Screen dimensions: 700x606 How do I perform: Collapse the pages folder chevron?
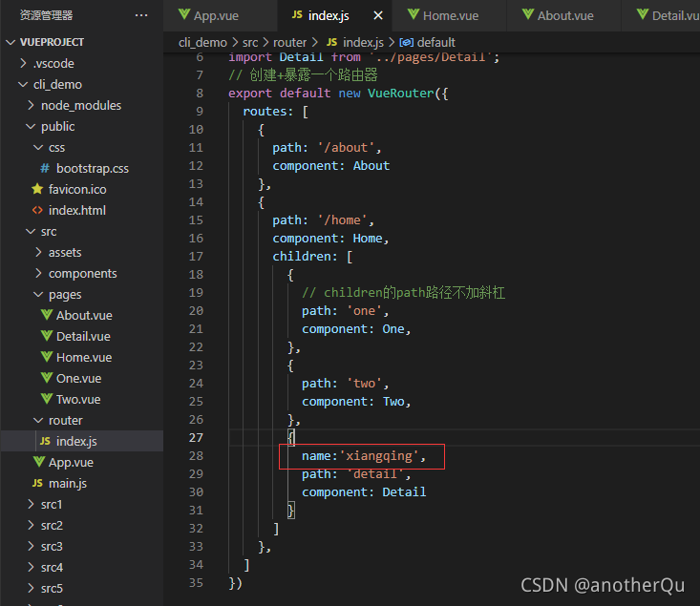[38, 295]
